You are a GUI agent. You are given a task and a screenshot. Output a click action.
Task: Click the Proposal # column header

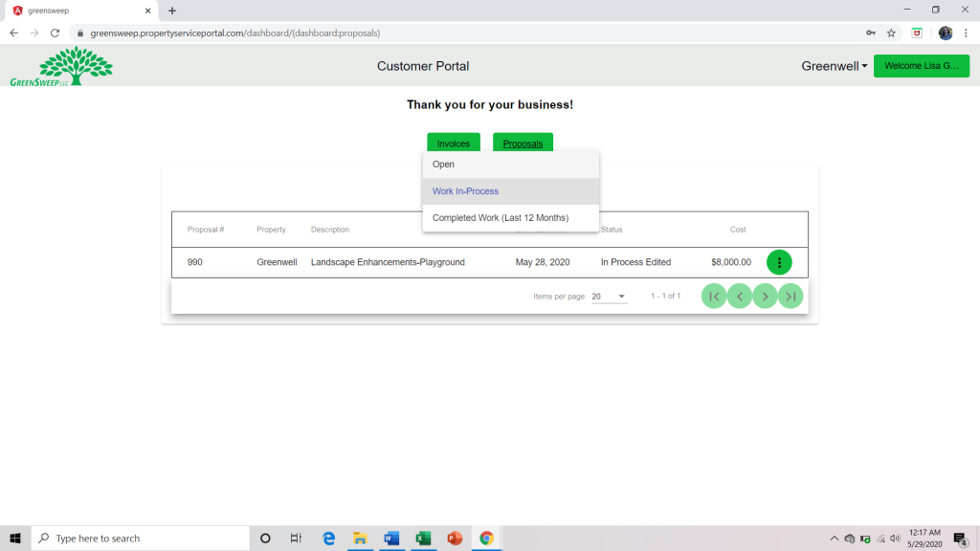point(206,230)
